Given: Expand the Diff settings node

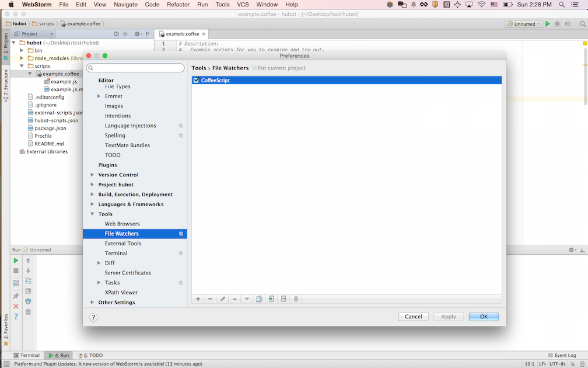Looking at the screenshot, I should [99, 263].
